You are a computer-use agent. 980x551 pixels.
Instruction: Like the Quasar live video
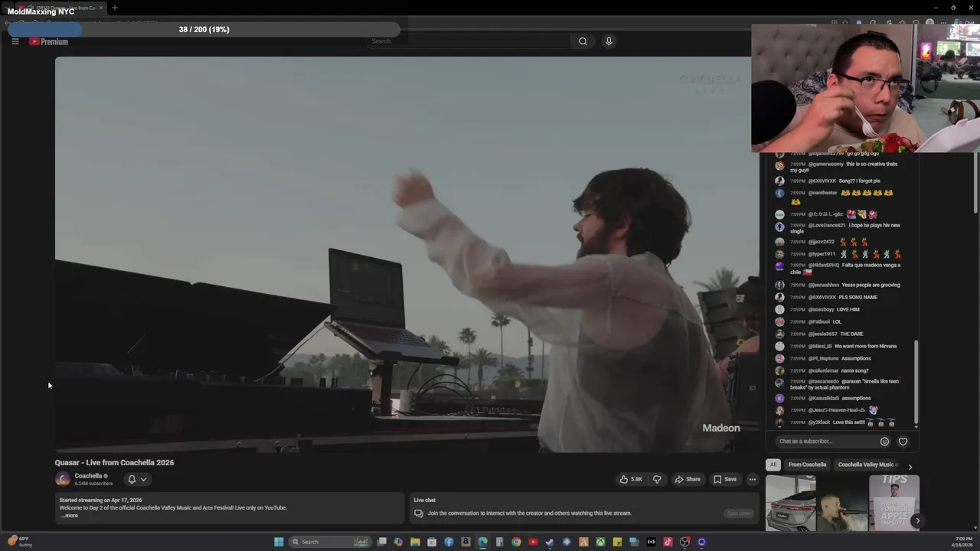[x=631, y=479]
